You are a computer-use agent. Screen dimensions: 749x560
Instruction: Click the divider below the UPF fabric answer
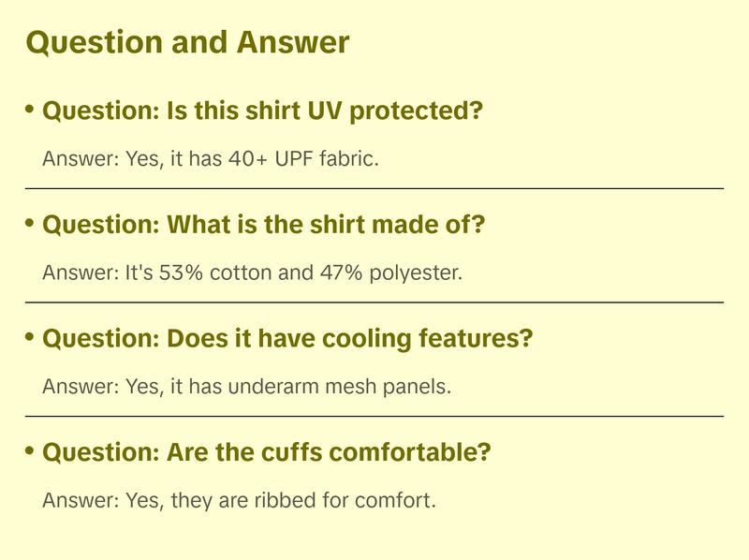point(374,188)
